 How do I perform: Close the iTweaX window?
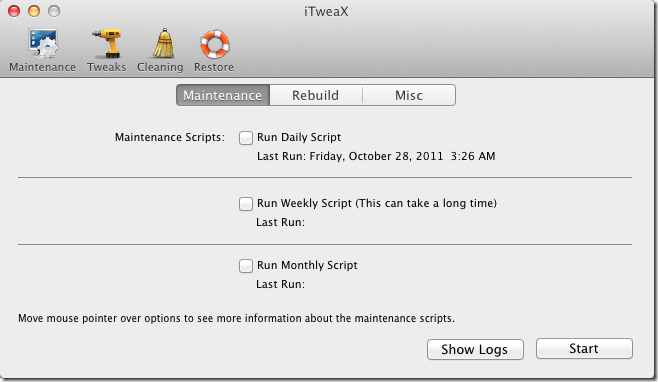14,11
